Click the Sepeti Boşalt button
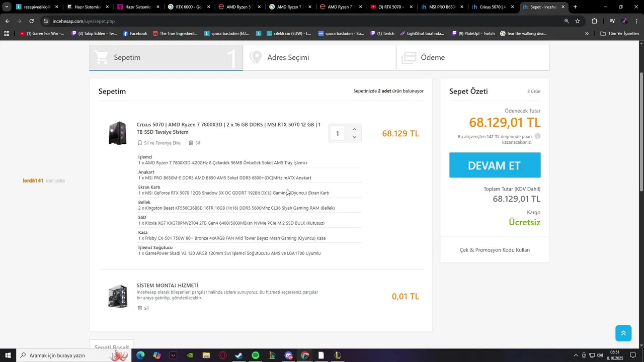 click(x=112, y=347)
